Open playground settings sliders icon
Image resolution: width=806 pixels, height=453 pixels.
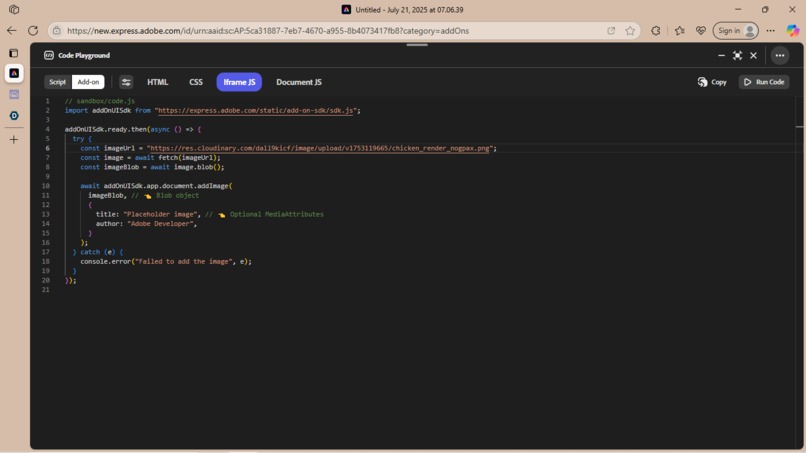[126, 82]
